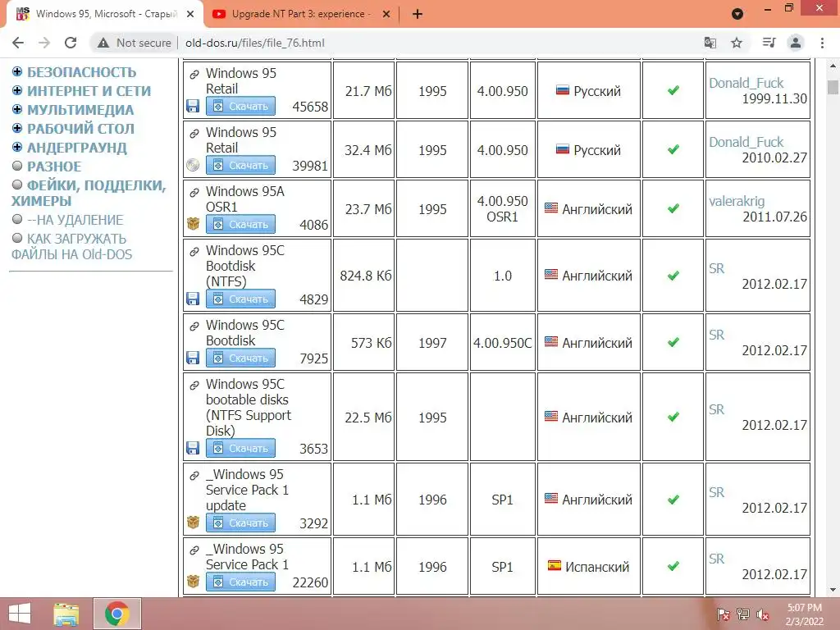The image size is (840, 630).
Task: Expand the БЕЗОПАСНОСТЬ category
Action: 17,72
